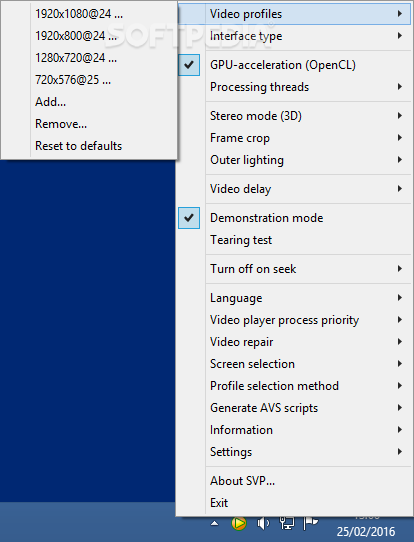Click the SVP orange play tray icon
Viewport: 414px width, 542px height.
click(238, 523)
